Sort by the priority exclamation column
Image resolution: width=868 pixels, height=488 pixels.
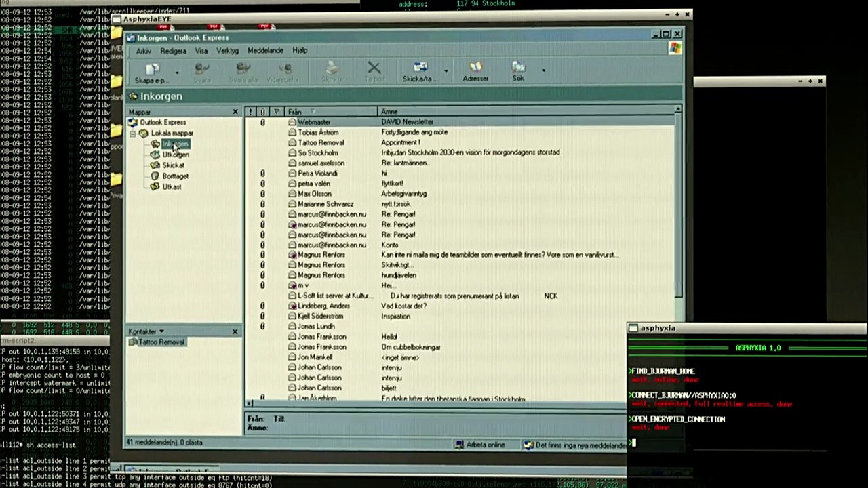click(x=250, y=112)
